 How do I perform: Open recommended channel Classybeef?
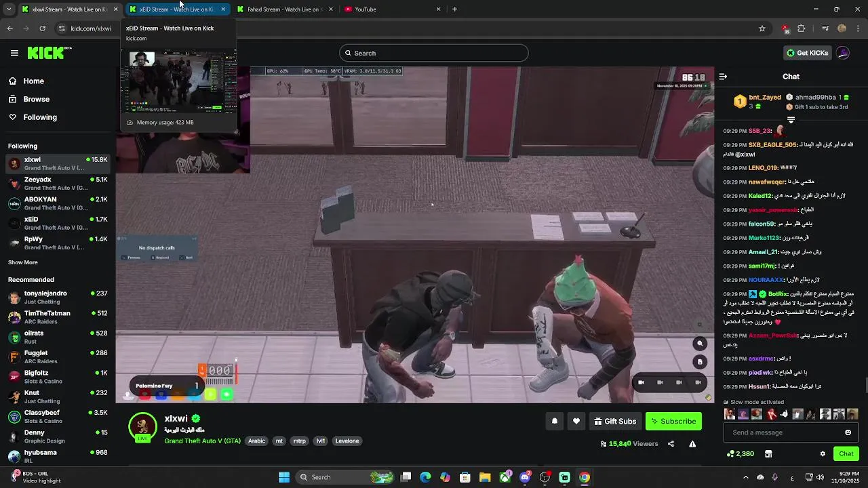(58, 417)
